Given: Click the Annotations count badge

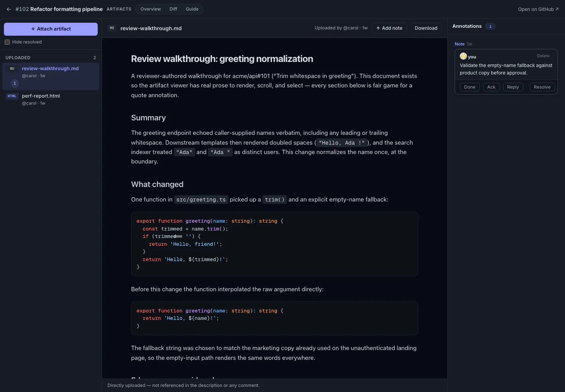Looking at the screenshot, I should click(490, 26).
